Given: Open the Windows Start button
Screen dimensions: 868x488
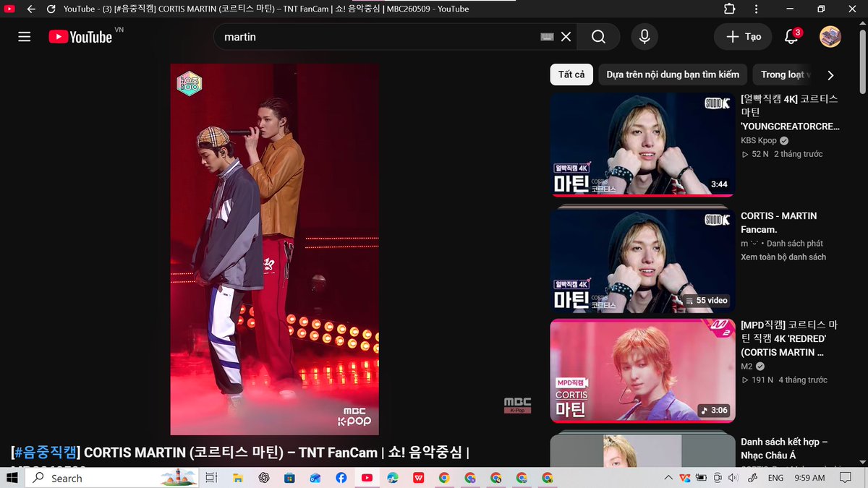Looking at the screenshot, I should (12, 478).
